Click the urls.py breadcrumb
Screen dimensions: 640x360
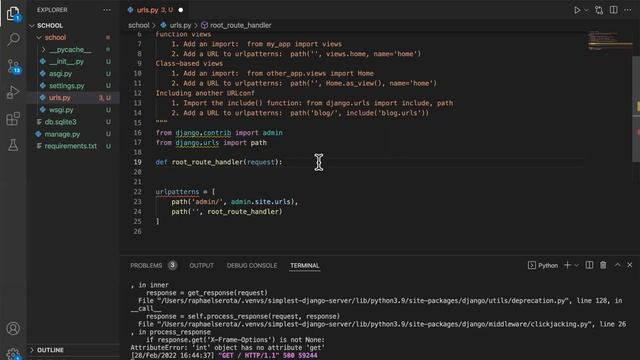point(180,25)
